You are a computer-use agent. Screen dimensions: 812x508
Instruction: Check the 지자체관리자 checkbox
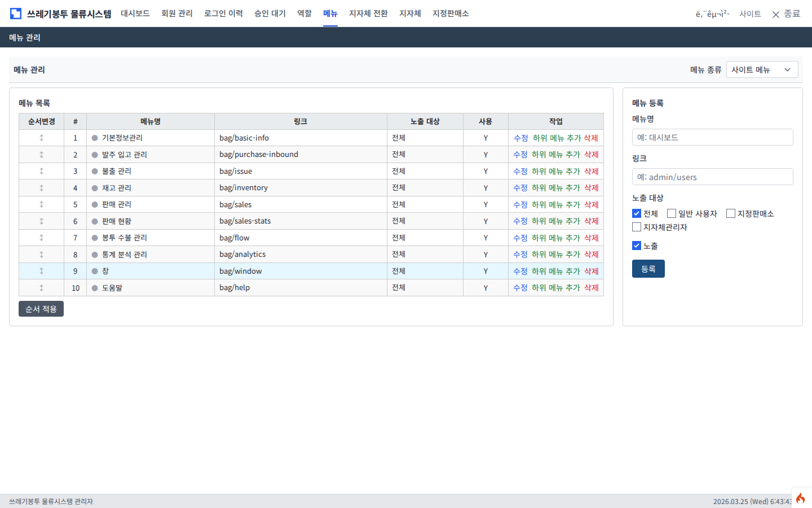tap(637, 227)
